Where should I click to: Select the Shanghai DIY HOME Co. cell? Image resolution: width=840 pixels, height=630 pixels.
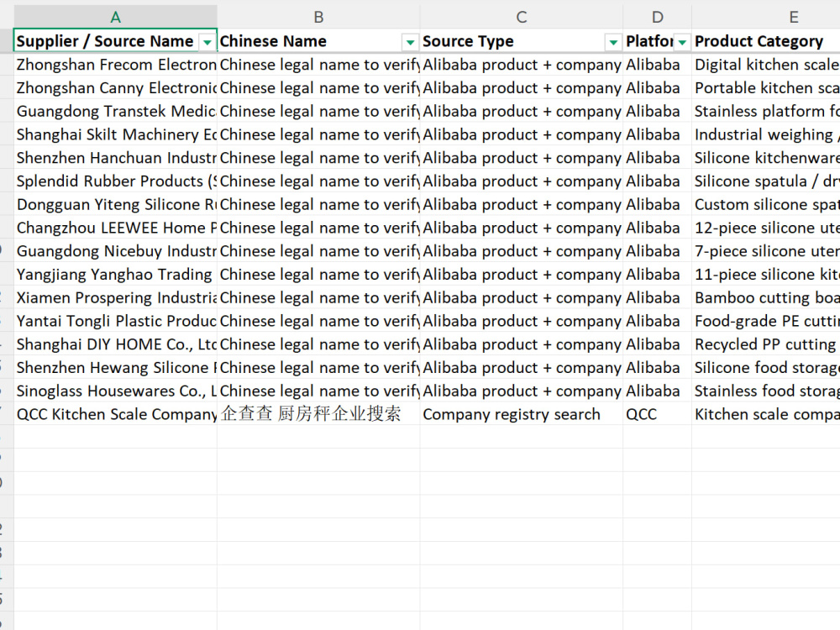(x=116, y=344)
